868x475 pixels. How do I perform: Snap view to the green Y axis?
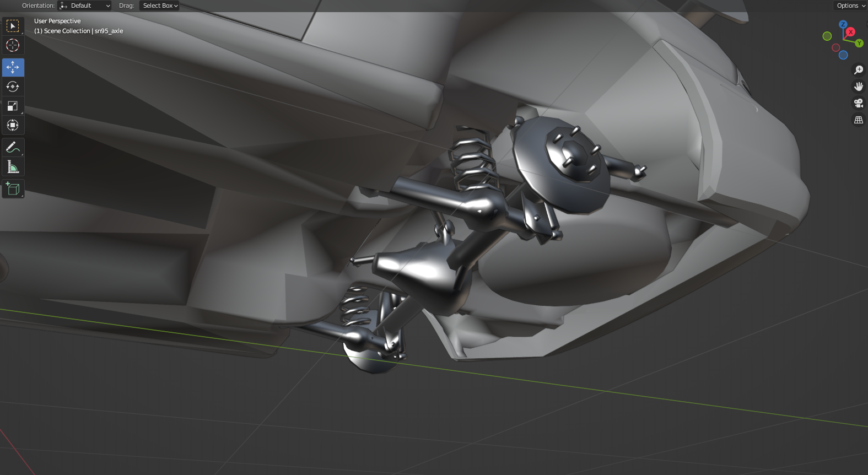point(859,43)
